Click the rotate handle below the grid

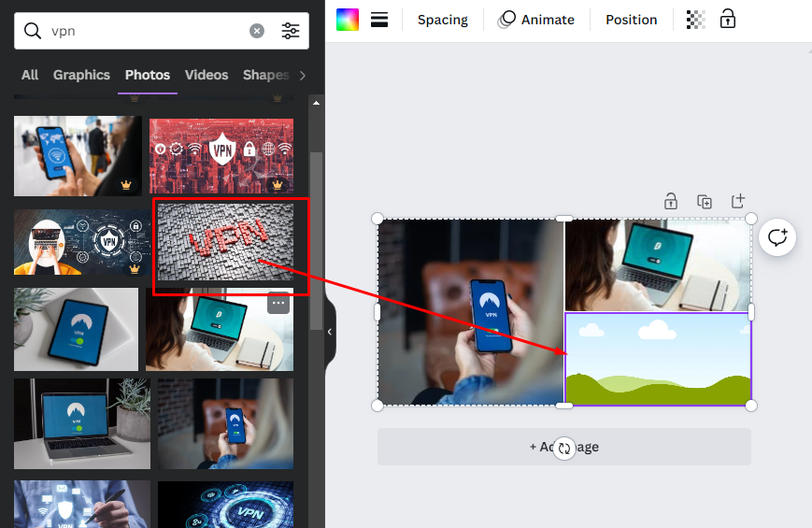pos(564,448)
